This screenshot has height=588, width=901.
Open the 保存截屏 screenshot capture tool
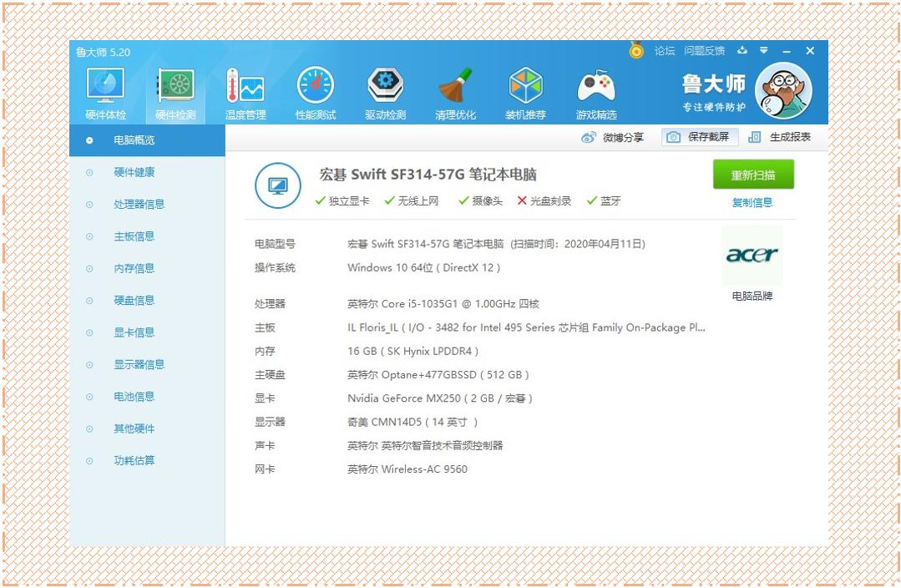coord(700,137)
